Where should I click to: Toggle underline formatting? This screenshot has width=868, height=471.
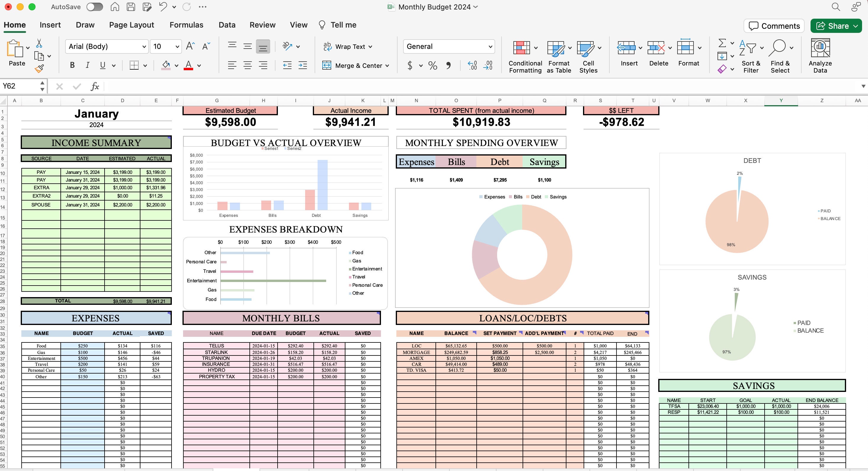102,65
